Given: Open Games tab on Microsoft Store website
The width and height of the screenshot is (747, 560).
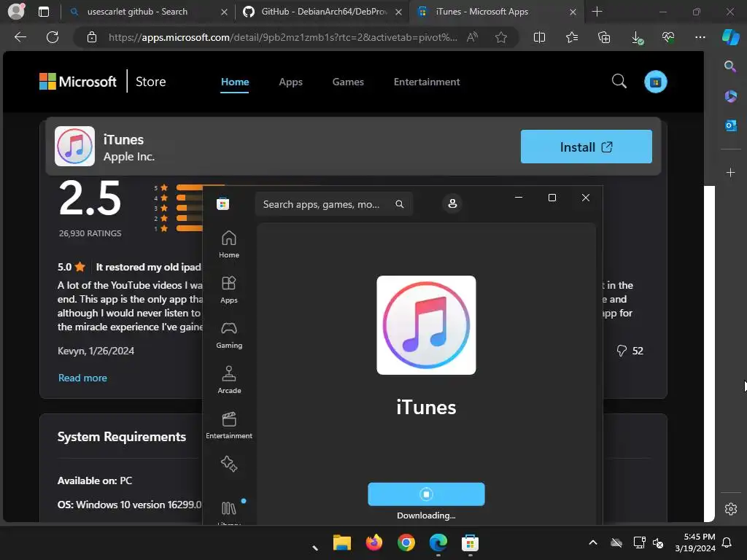Looking at the screenshot, I should (348, 82).
